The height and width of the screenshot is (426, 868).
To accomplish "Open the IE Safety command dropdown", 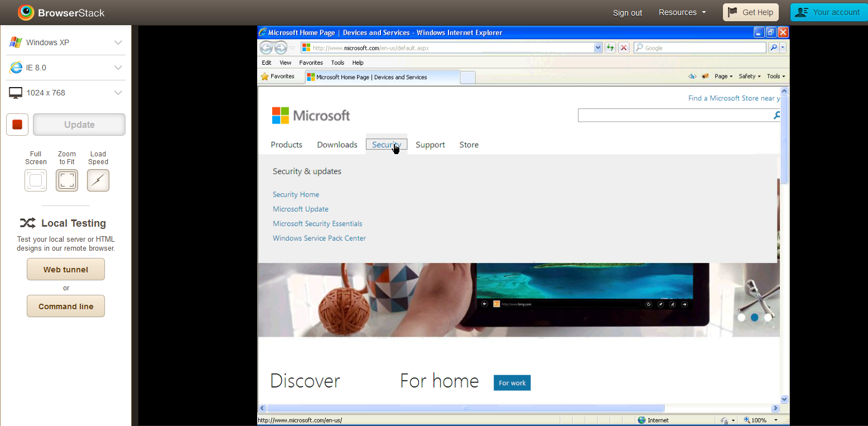I will (x=749, y=76).
